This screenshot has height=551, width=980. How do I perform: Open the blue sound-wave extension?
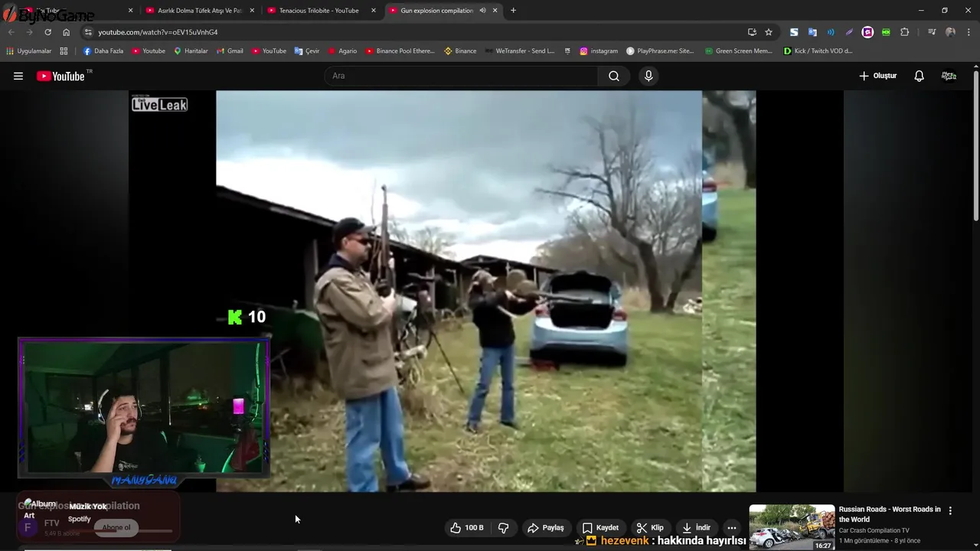(x=831, y=32)
